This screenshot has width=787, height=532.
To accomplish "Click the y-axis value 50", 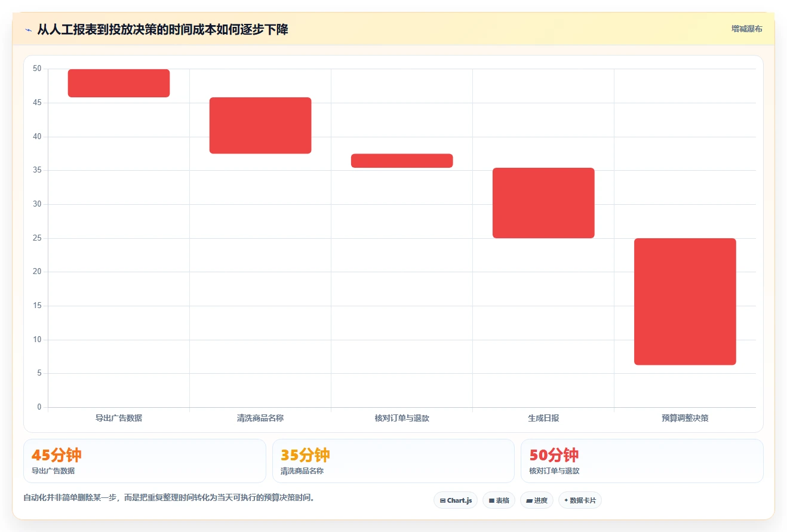I will point(37,69).
